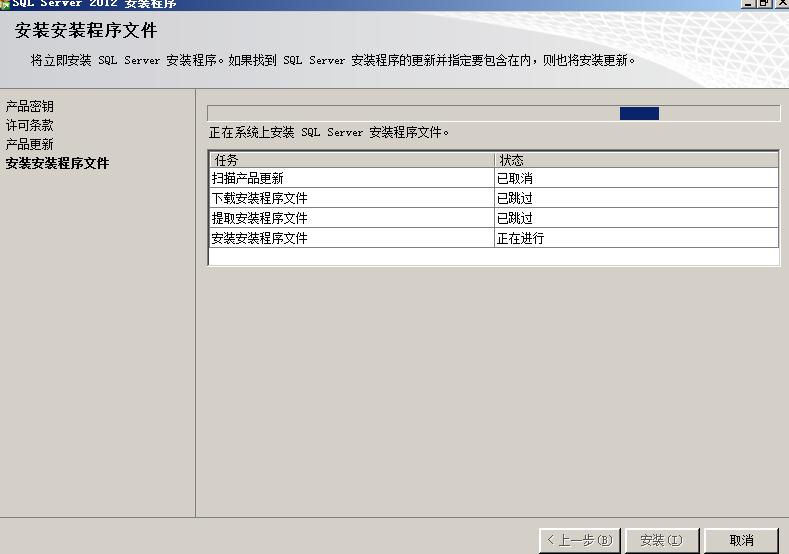Sort by the 任务 column header
Viewport: 789px width, 554px height.
click(x=351, y=160)
